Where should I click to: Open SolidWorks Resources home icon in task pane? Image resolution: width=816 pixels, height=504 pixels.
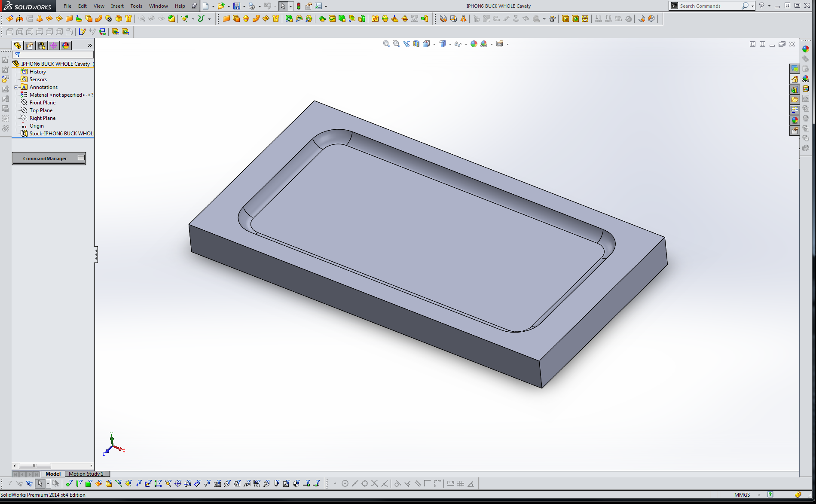point(795,79)
